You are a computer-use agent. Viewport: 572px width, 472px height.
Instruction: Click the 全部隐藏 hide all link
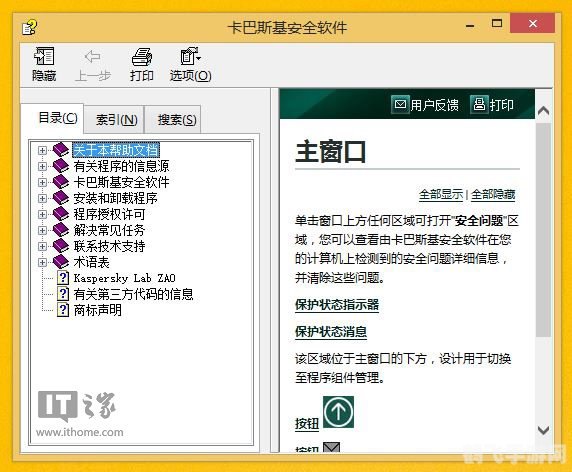coord(493,194)
